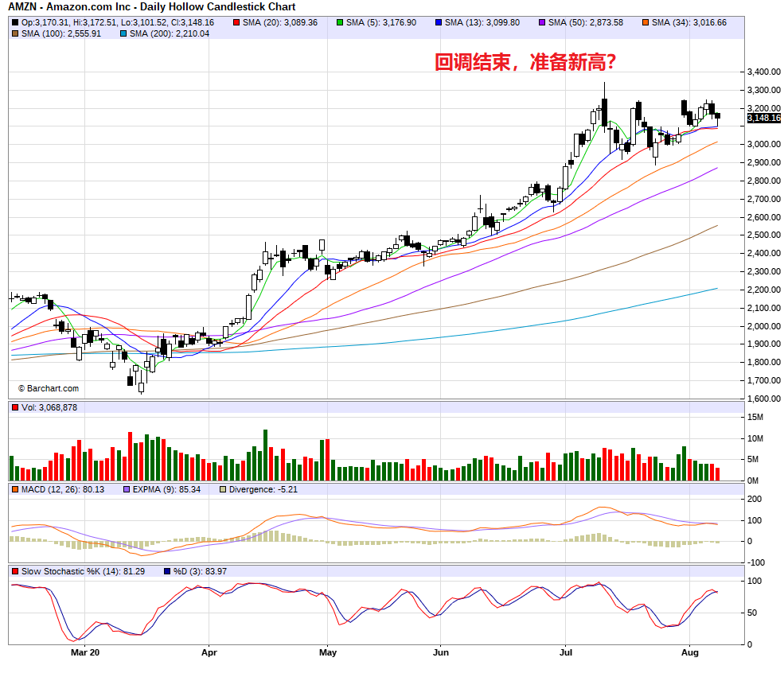Click the 'SMA (5): 3,176.90' value
The height and width of the screenshot is (677, 784).
point(381,22)
